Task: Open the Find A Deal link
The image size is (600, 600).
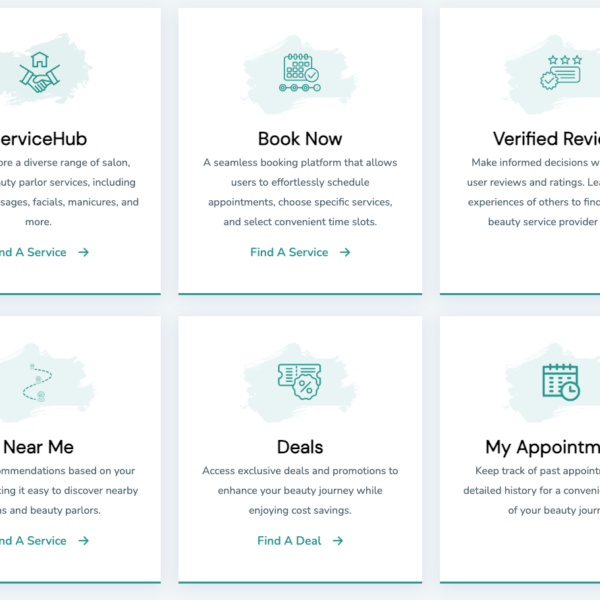Action: (289, 540)
